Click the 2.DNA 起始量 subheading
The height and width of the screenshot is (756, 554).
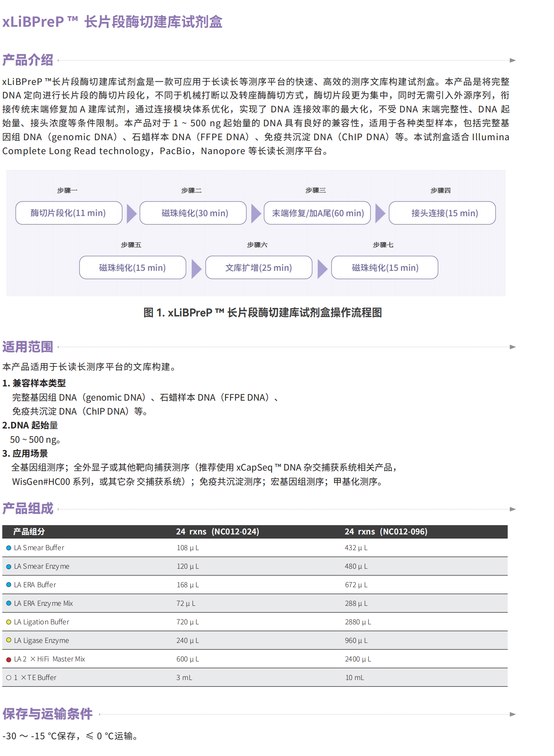30,425
